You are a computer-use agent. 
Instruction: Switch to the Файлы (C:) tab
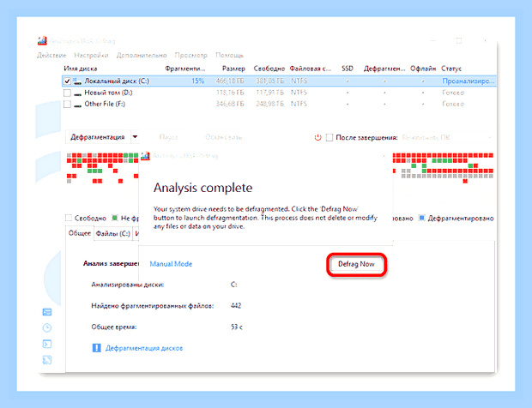coord(112,233)
